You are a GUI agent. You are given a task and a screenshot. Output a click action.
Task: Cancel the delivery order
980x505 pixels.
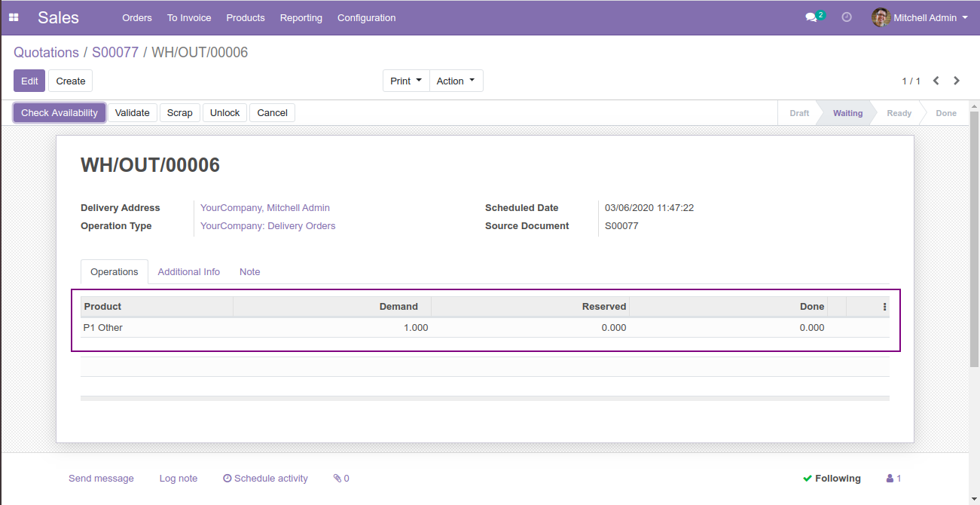coord(273,113)
